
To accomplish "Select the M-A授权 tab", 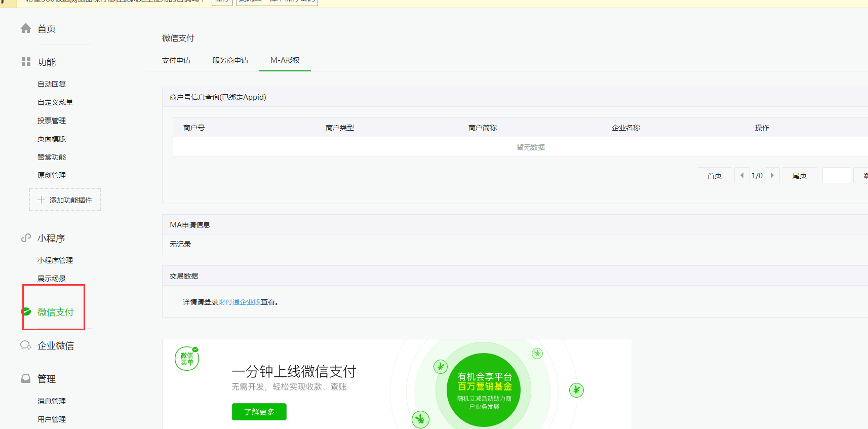I will coord(285,60).
